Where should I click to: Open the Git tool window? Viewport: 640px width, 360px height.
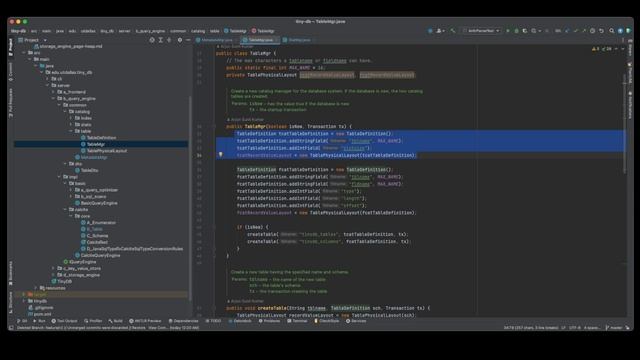[22, 321]
